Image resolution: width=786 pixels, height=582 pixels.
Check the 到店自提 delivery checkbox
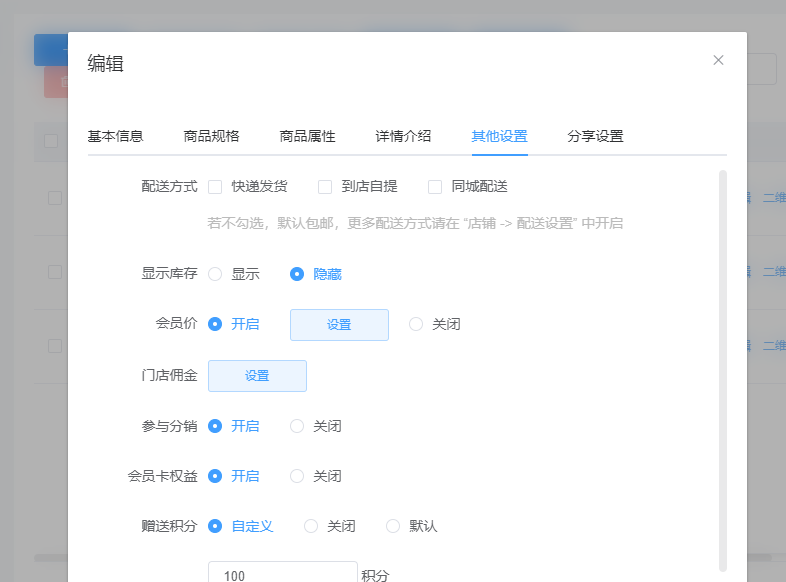pos(325,187)
